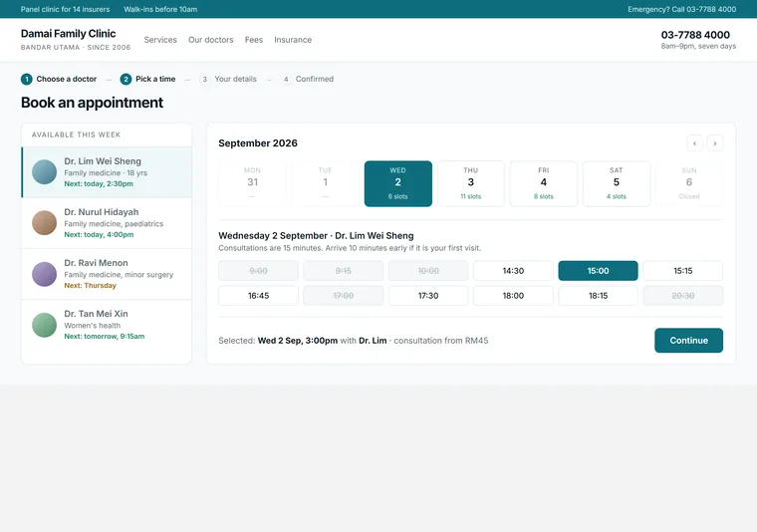Select Monday 31 in calendar
This screenshot has height=532, width=757.
(x=252, y=183)
